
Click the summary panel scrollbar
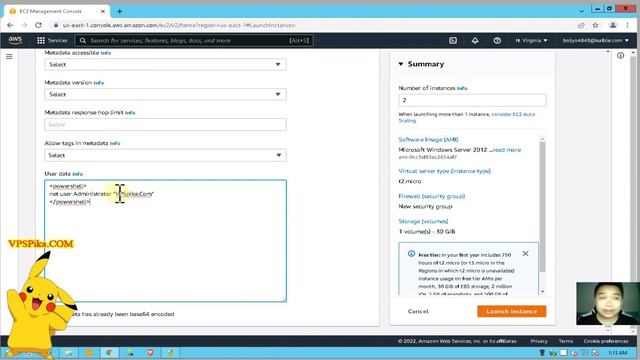click(x=542, y=206)
